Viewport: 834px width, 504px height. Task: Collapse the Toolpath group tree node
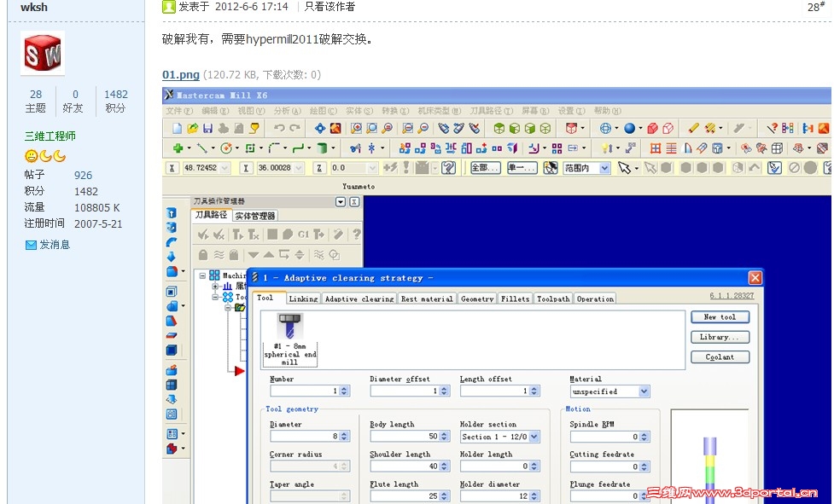pyautogui.click(x=215, y=297)
